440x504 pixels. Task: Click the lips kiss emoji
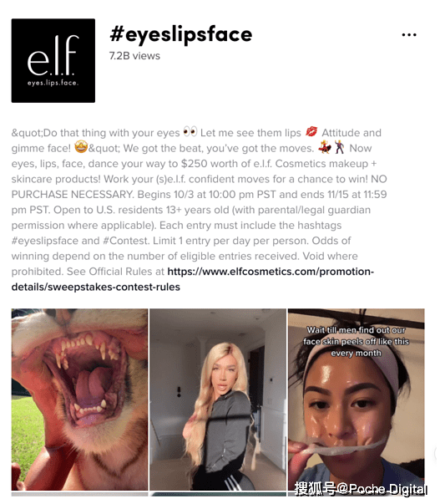pos(311,132)
